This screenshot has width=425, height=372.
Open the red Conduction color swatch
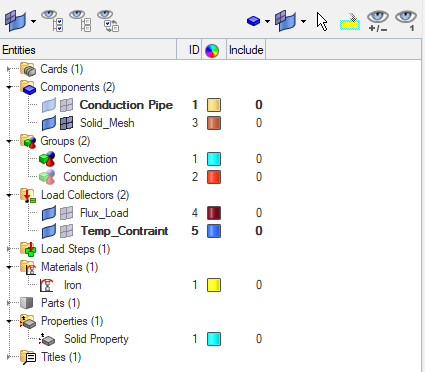tap(214, 177)
